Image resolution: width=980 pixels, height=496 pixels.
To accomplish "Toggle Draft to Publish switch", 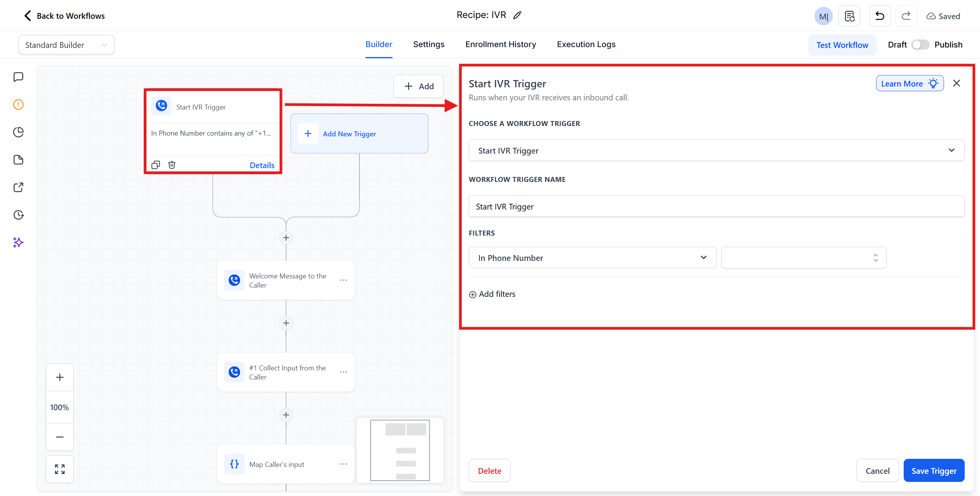I will point(920,45).
